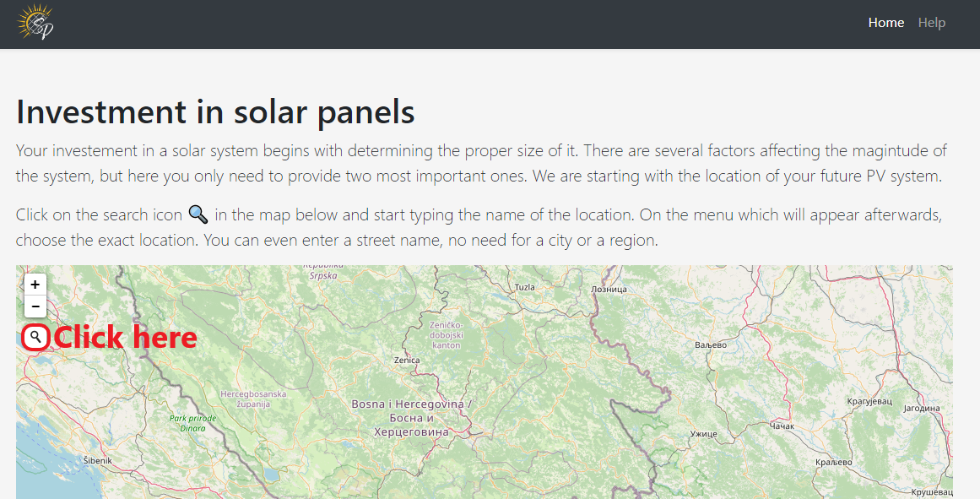This screenshot has height=499, width=980.
Task: Click the Tuzla label on map
Action: (x=524, y=287)
